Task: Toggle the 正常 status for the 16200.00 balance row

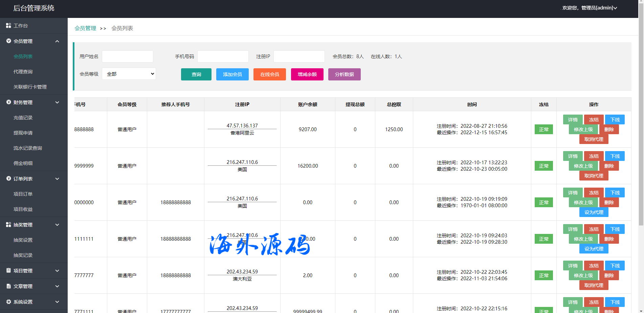Action: 543,166
